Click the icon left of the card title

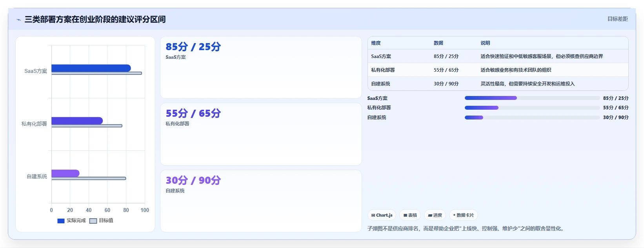pos(18,20)
